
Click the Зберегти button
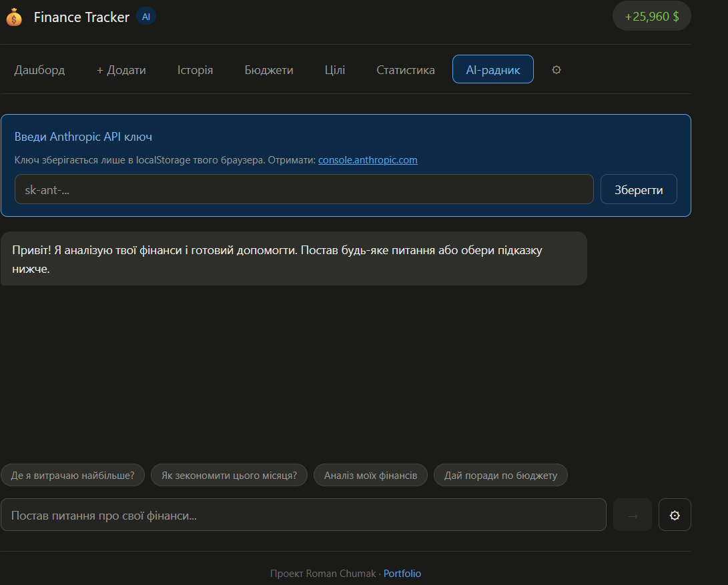[x=639, y=189]
